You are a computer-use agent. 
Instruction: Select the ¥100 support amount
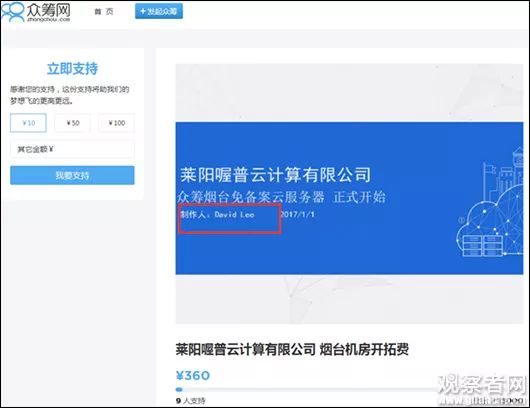pyautogui.click(x=117, y=123)
